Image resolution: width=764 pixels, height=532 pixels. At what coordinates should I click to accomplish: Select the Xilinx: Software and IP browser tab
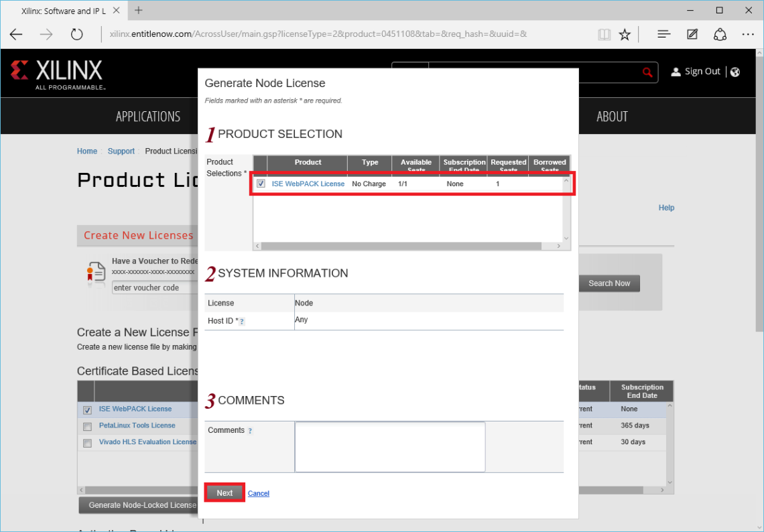coord(64,10)
